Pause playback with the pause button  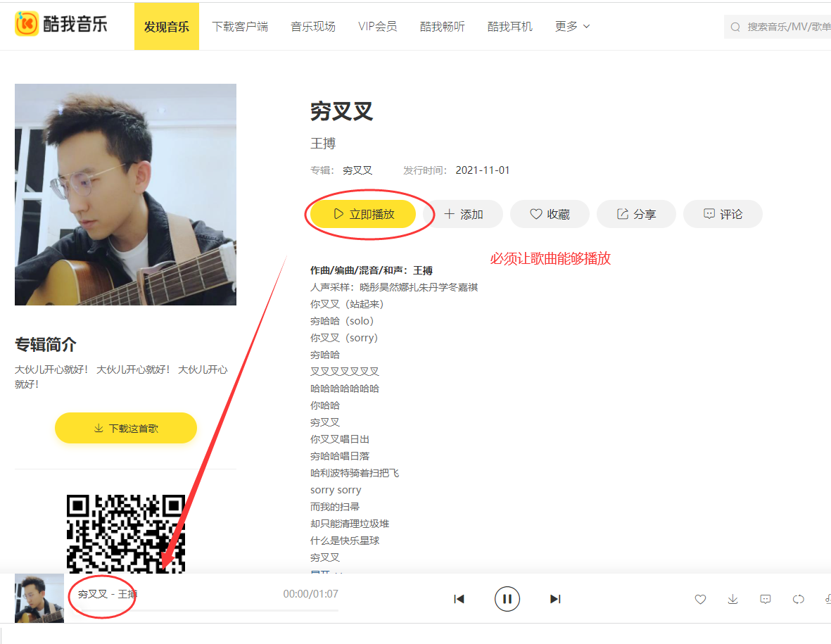(507, 599)
